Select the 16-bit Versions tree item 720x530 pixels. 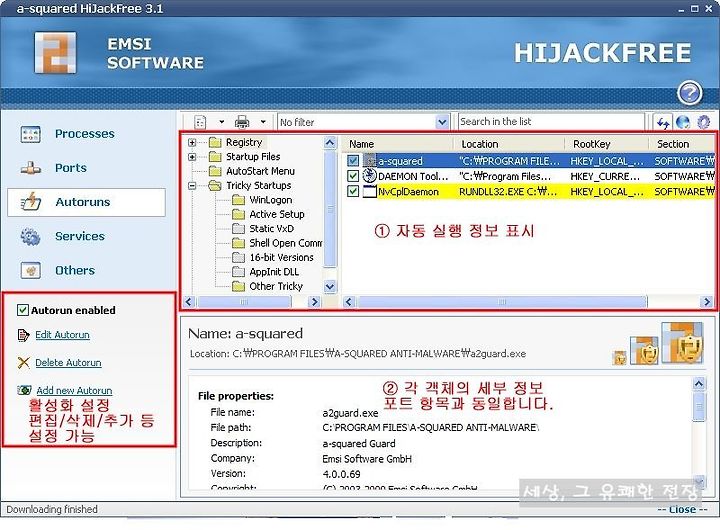tap(281, 258)
